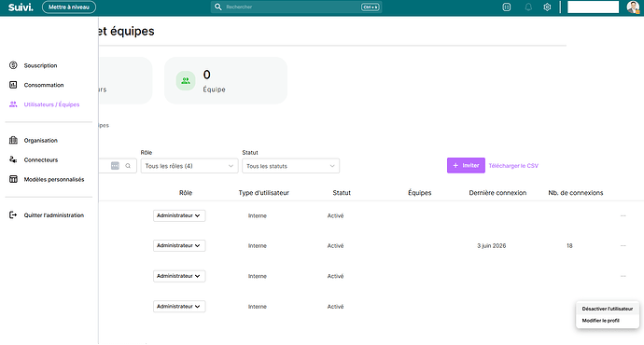Click the Utilisateurs / Équipes people icon
The width and height of the screenshot is (644, 345).
tap(13, 104)
